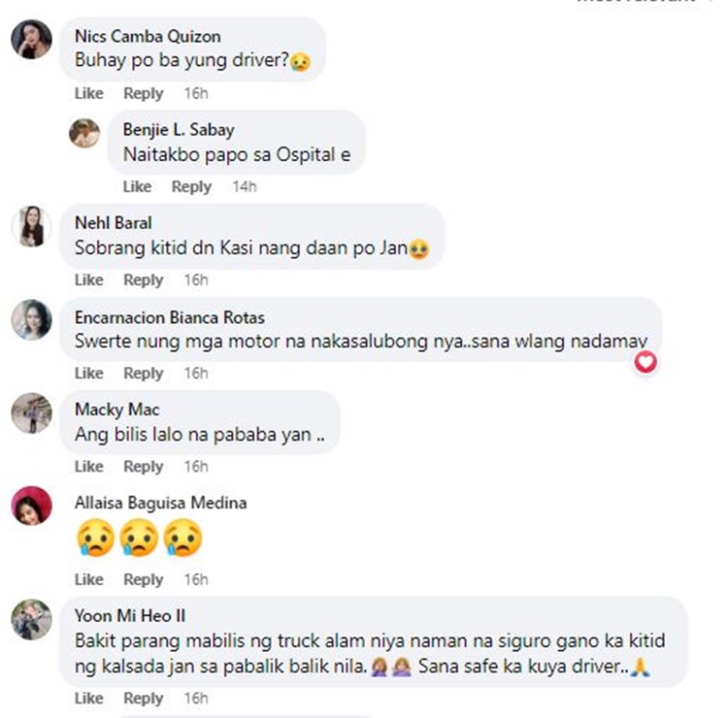
Task: Open the Nehl Baral name link
Action: [x=114, y=223]
